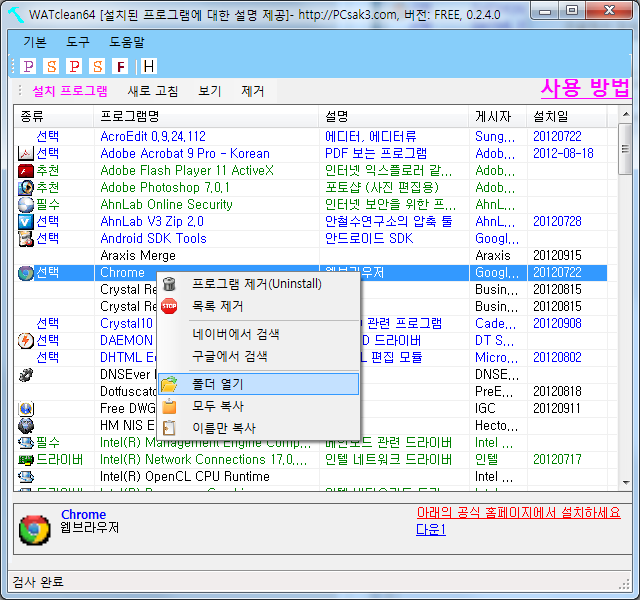Click the Intel OpenCL CPU Runtime row icon

pyautogui.click(x=26, y=477)
